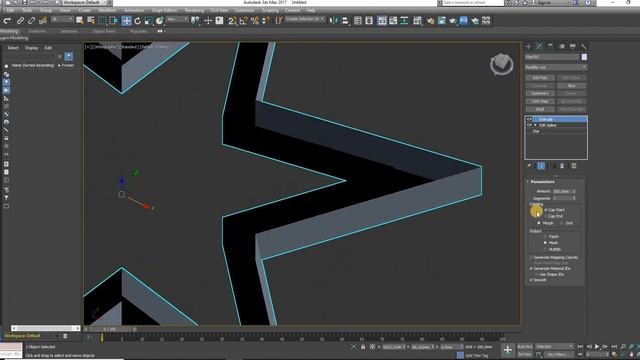Toggle Generate Material IDs checkbox
This screenshot has height=360, width=640.
coord(531,269)
